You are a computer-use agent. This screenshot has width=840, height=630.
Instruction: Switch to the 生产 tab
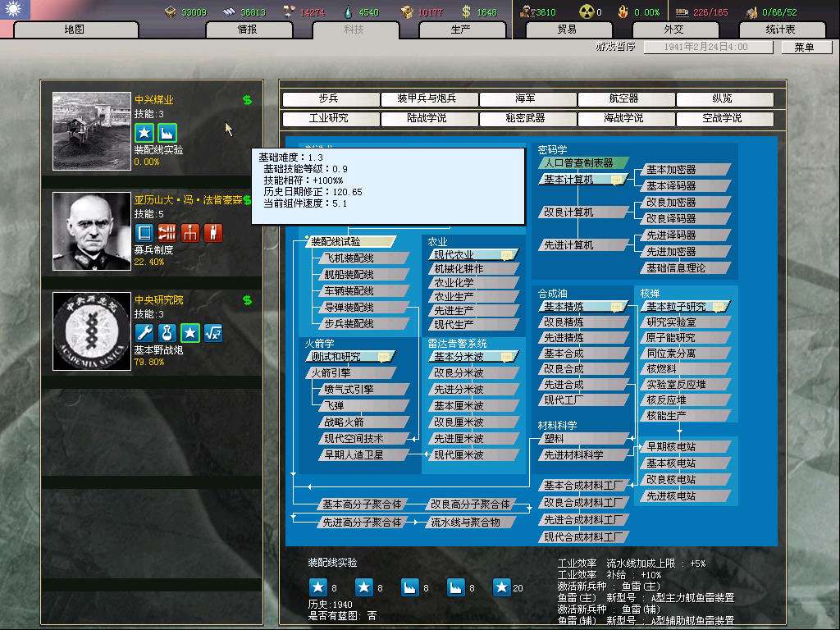(x=460, y=30)
